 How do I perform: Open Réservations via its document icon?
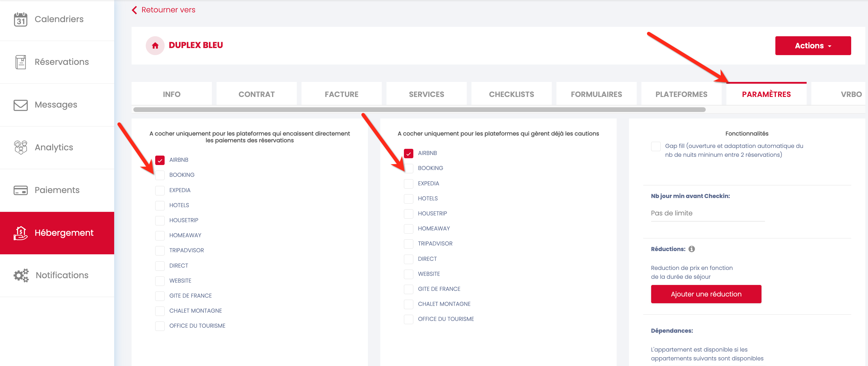[x=21, y=62]
